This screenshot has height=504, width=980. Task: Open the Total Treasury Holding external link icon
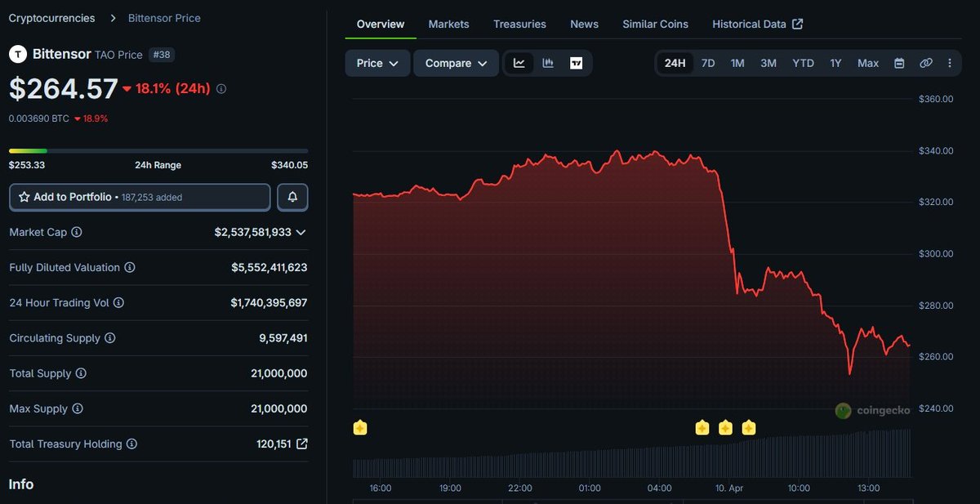click(301, 444)
